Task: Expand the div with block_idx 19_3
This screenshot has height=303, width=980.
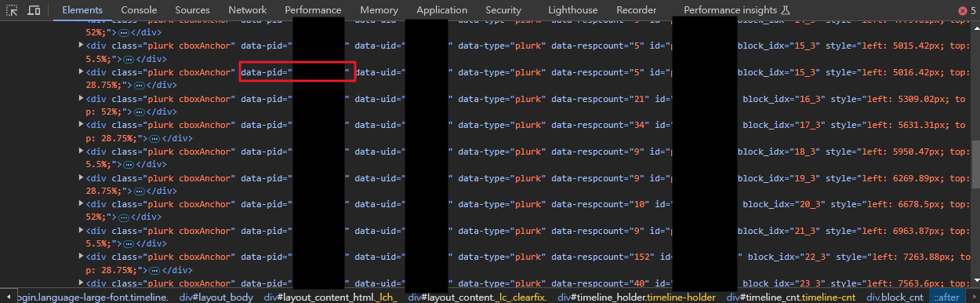Action: pos(82,177)
